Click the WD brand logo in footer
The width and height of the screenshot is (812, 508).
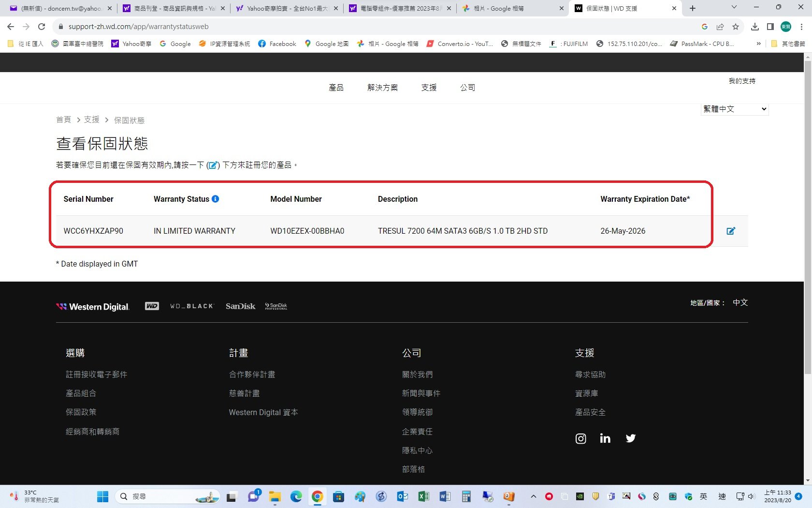[152, 306]
